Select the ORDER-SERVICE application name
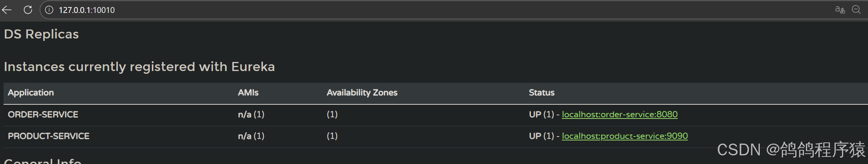Screen dimensions: 868x164 point(43,115)
